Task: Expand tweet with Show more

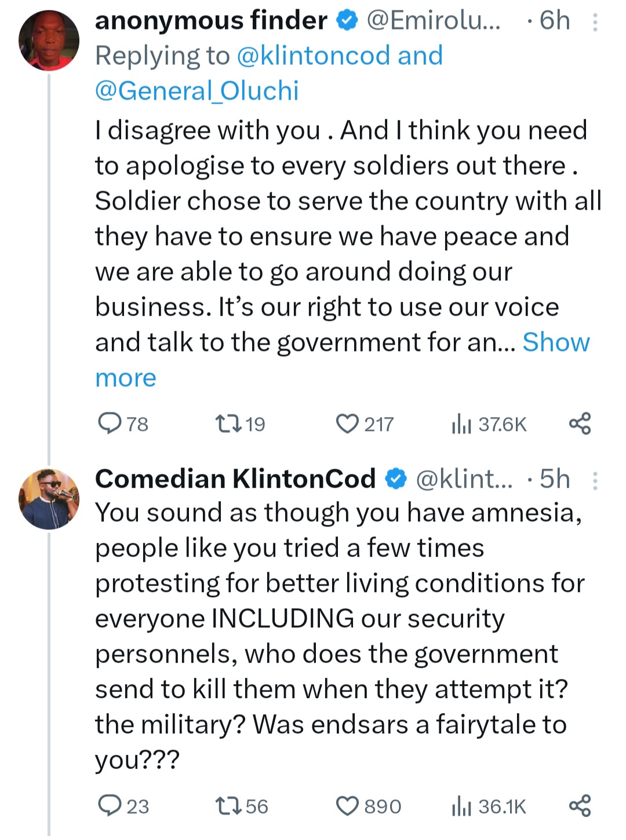Action: coord(555,342)
